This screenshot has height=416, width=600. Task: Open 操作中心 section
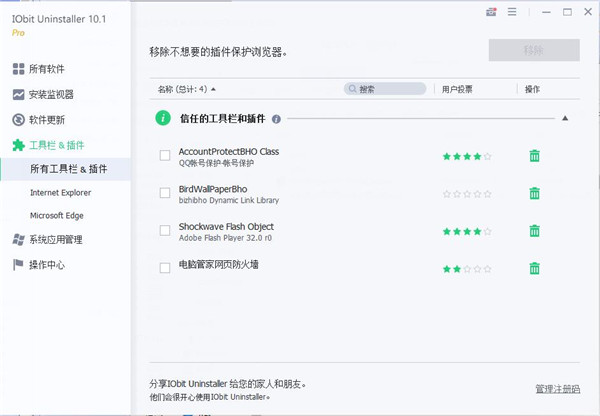[47, 264]
